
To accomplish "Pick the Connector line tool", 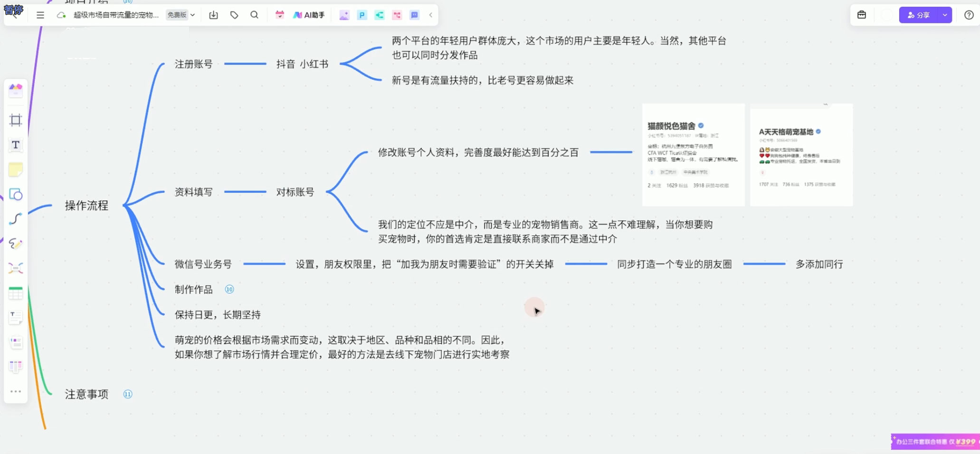I will click(x=16, y=219).
